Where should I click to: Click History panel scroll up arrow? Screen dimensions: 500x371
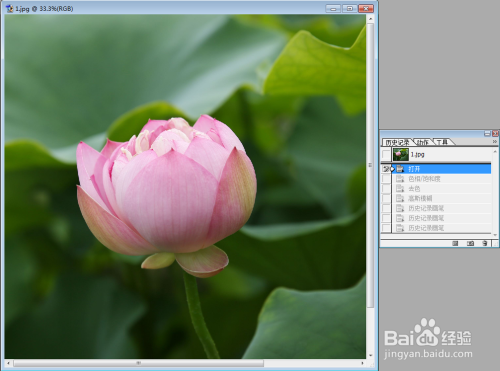[x=495, y=151]
